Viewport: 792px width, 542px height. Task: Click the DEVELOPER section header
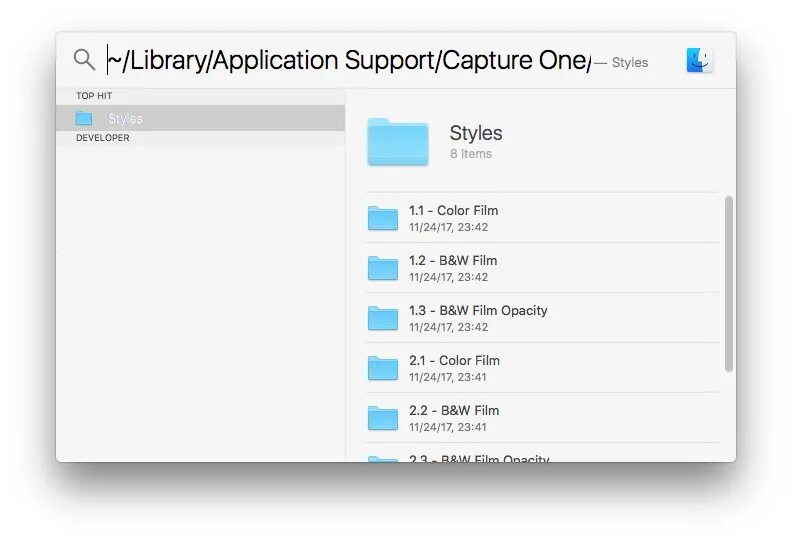[x=103, y=138]
